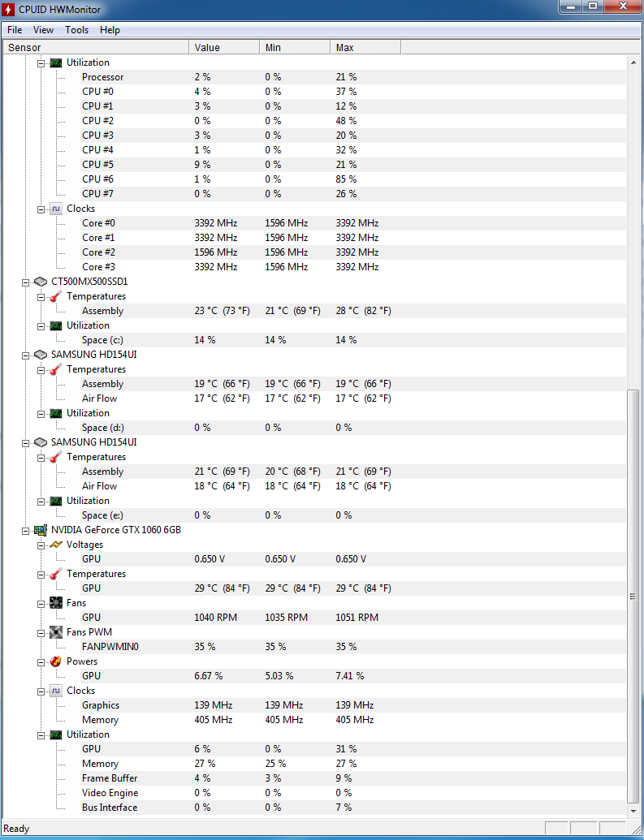This screenshot has height=840, width=644.
Task: Click the GPU Temperatures thermometer icon
Action: point(56,574)
